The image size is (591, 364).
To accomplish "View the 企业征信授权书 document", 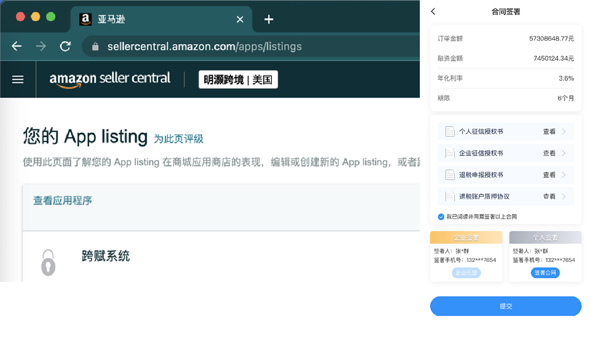I will click(x=549, y=153).
